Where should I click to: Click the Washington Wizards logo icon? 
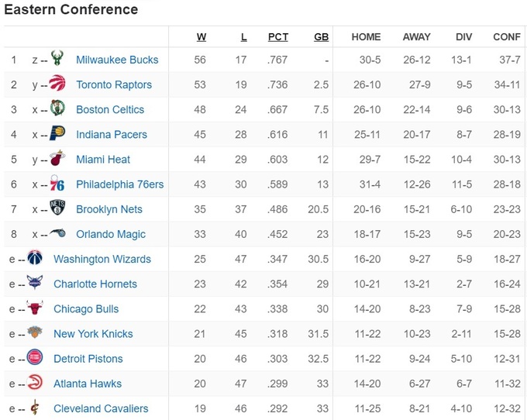point(36,259)
